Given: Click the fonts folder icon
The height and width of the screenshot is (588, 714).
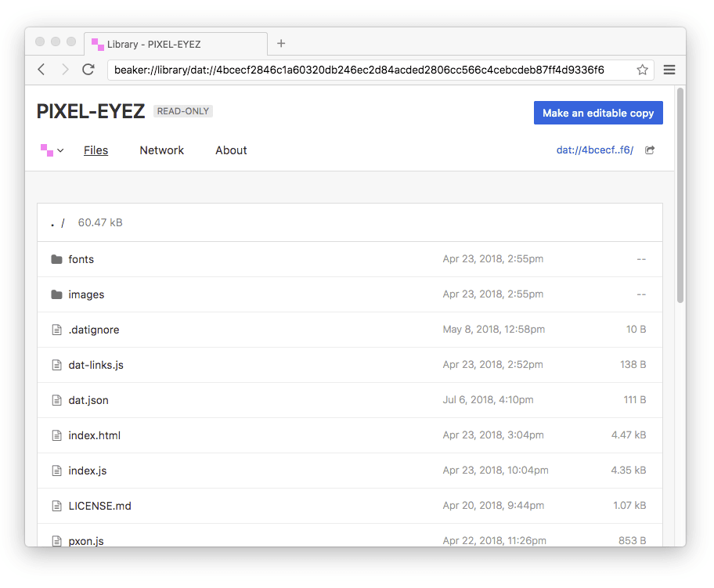Looking at the screenshot, I should (56, 259).
